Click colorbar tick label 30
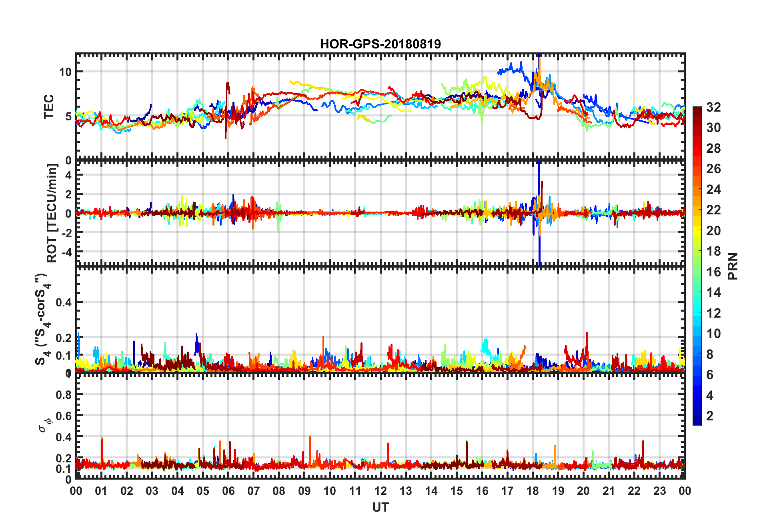The height and width of the screenshot is (532, 761). [x=713, y=128]
